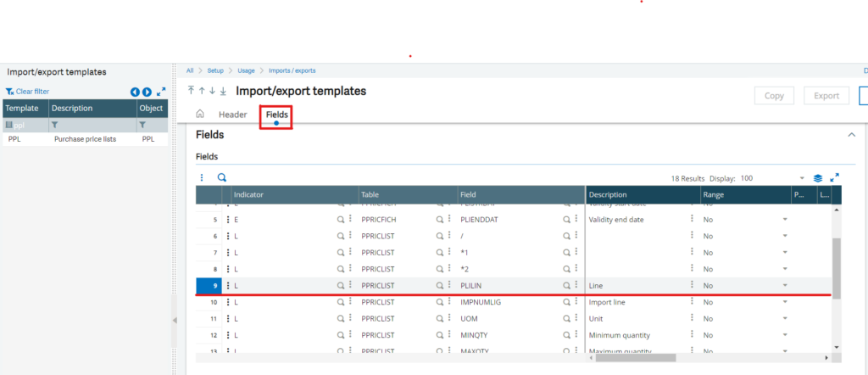Switch to the Header tab
The width and height of the screenshot is (868, 375).
[232, 115]
